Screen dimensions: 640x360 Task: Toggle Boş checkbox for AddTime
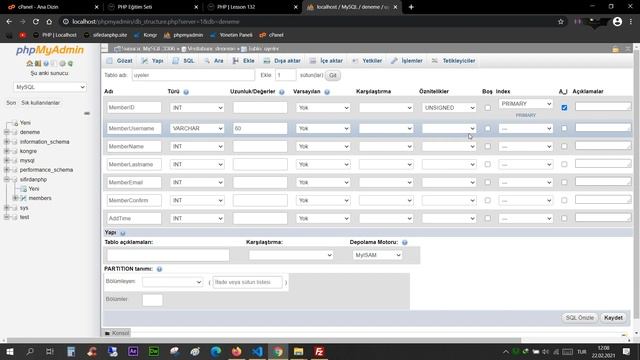[488, 218]
